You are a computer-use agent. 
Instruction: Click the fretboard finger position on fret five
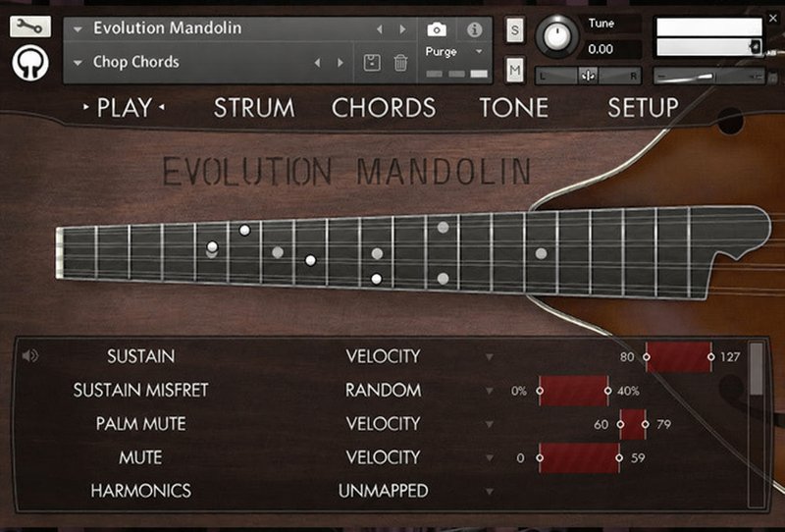(212, 246)
